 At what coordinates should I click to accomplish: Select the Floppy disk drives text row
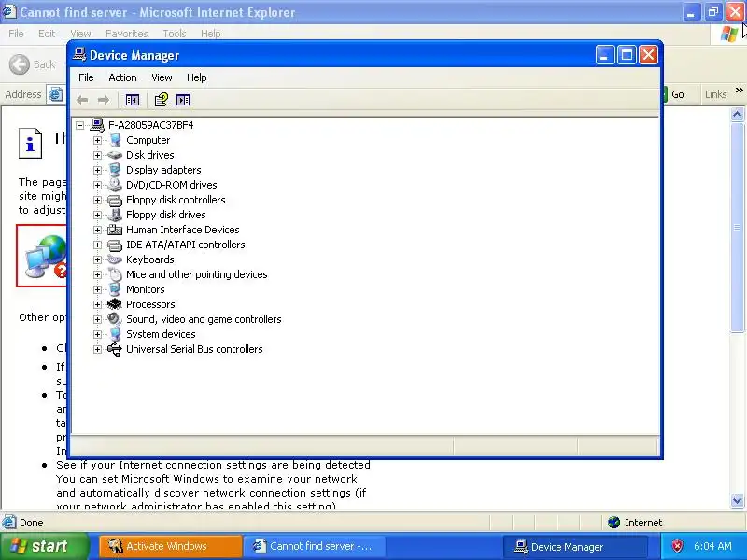[166, 215]
